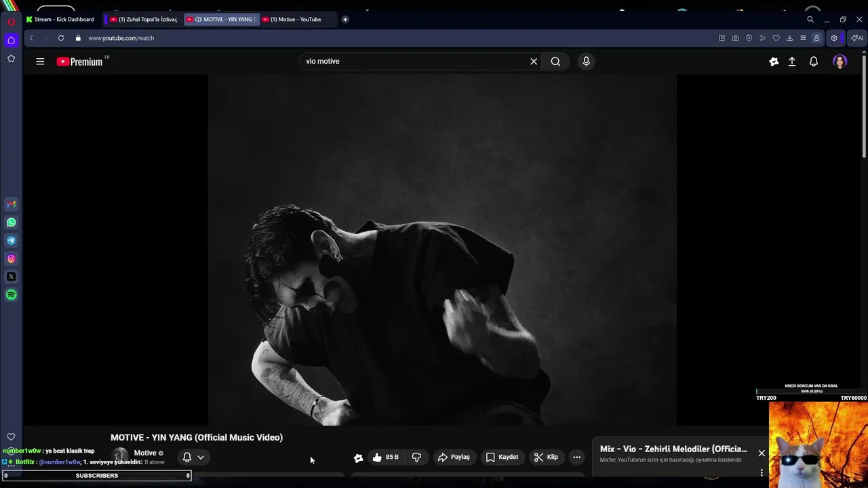This screenshot has height=488, width=868.
Task: Dislike the YIN YANG video
Action: (x=416, y=457)
